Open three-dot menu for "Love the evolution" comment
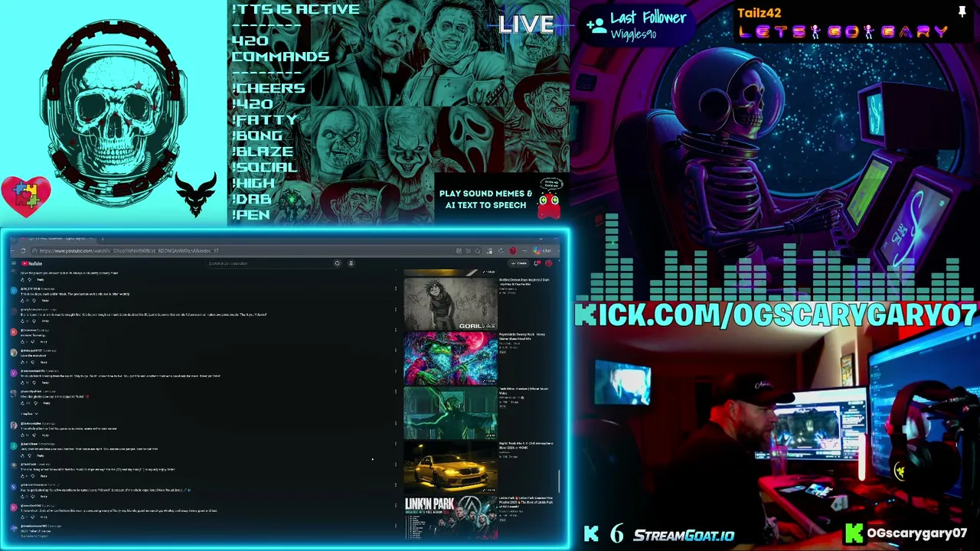The width and height of the screenshot is (980, 551). [396, 351]
